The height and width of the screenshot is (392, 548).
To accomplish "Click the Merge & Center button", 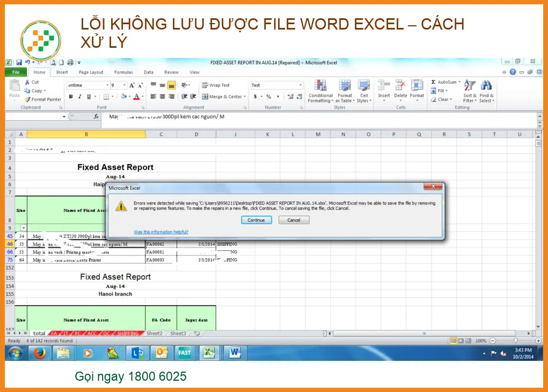I will (x=223, y=97).
